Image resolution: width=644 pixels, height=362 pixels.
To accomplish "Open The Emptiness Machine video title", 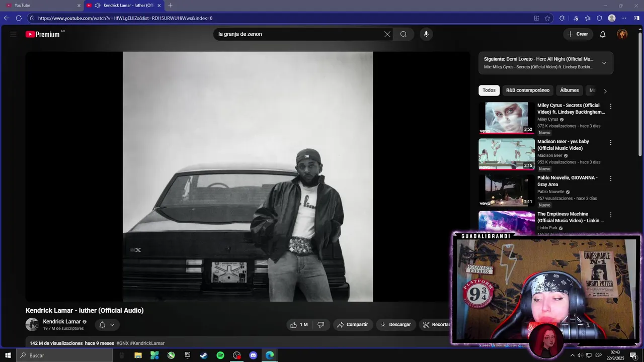I will pos(571,217).
